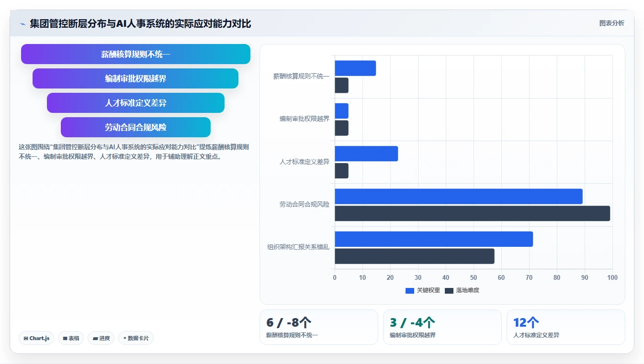Image resolution: width=644 pixels, height=364 pixels.
Task: Click the blue 人才标准定义差异 chart bar
Action: tap(366, 154)
